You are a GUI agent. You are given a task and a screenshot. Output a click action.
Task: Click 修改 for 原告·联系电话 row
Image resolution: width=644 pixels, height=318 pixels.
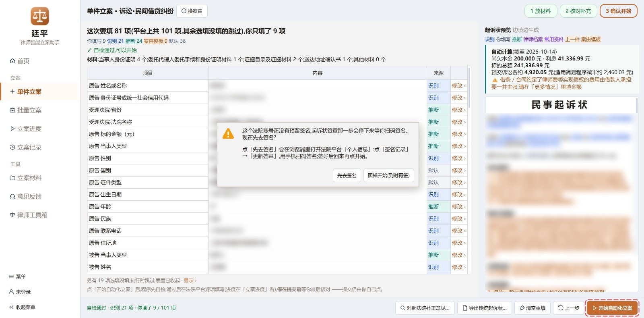(458, 231)
